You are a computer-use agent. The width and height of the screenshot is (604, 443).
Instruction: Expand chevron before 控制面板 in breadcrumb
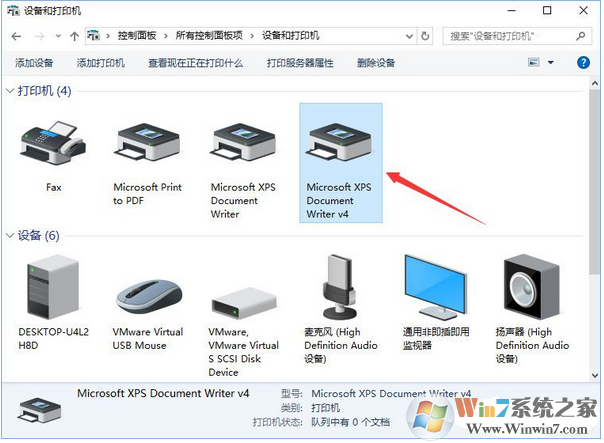point(108,36)
